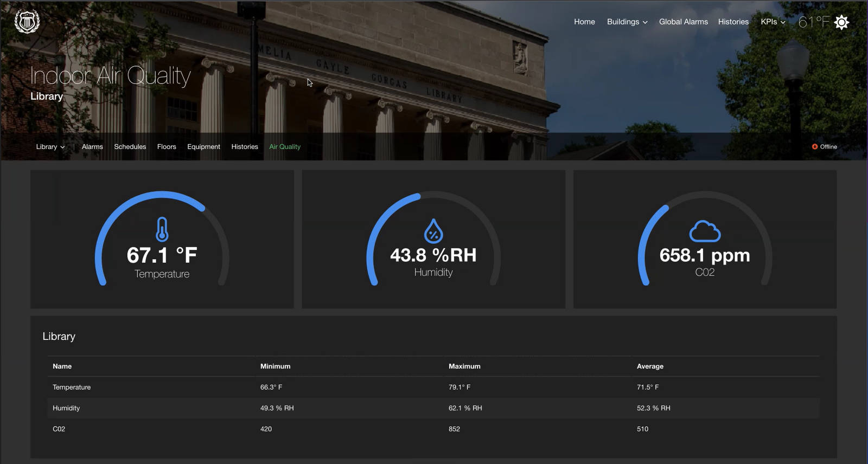The width and height of the screenshot is (868, 464).
Task: Expand the Library building selector
Action: (50, 147)
